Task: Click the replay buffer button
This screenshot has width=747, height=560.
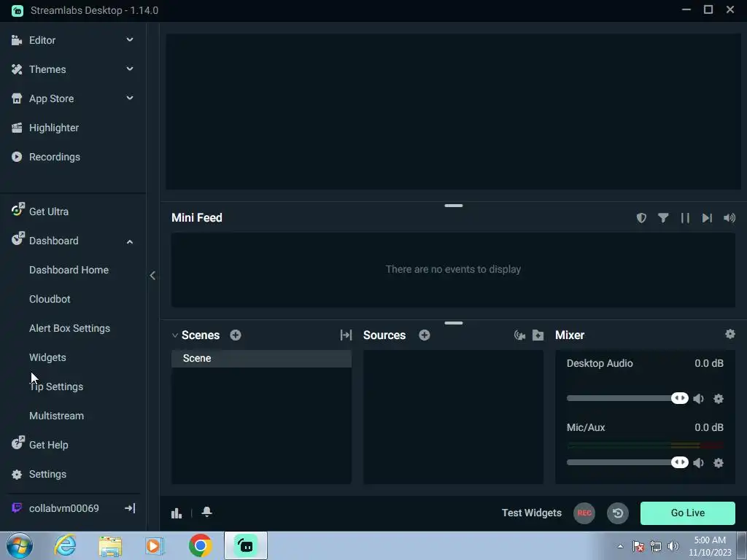Action: [618, 513]
